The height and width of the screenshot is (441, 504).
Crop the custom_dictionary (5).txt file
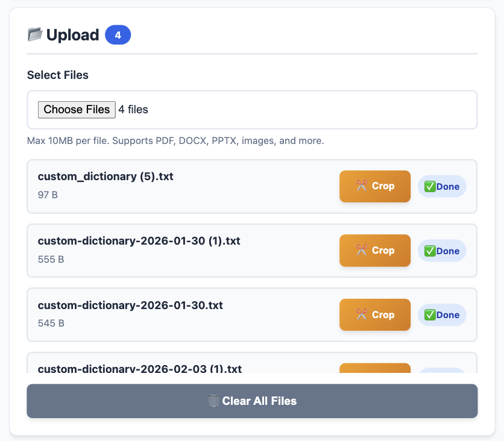point(375,186)
